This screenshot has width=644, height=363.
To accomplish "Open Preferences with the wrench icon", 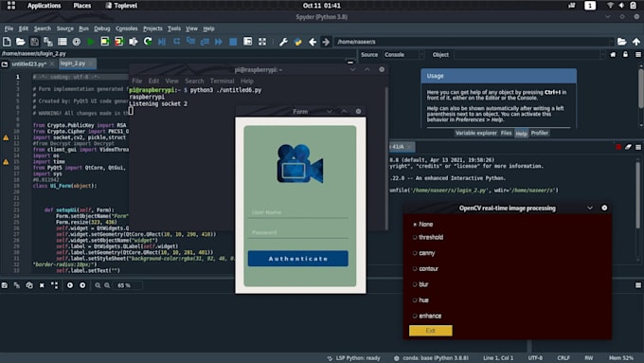I will click(x=283, y=42).
